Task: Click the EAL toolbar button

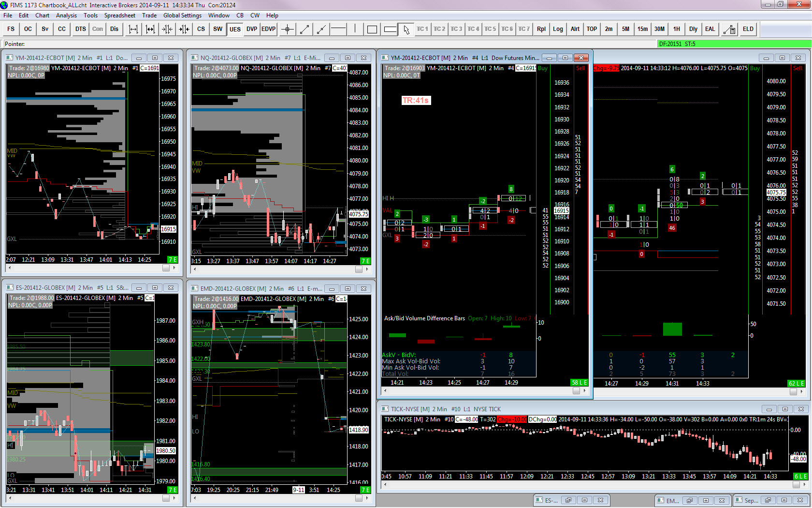Action: click(710, 29)
